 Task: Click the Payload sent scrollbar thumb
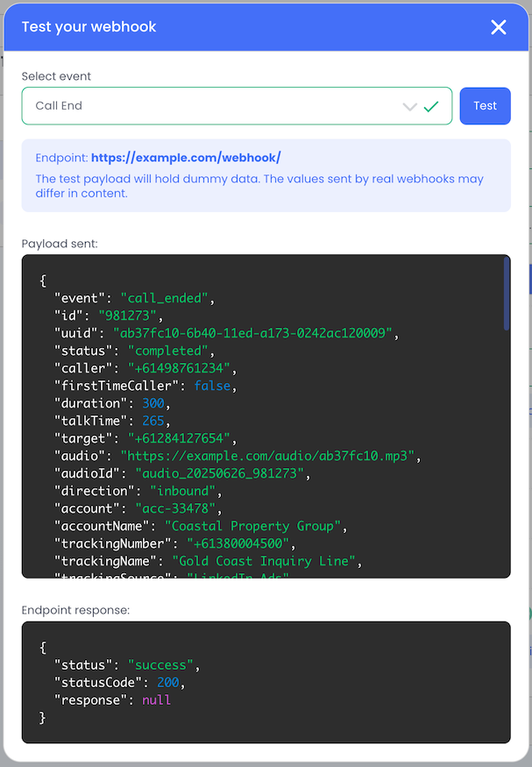tap(506, 294)
